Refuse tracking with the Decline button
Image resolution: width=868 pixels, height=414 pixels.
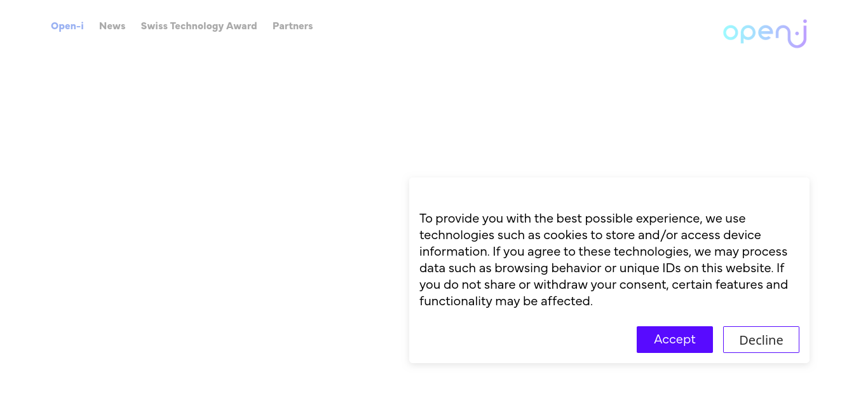761,340
